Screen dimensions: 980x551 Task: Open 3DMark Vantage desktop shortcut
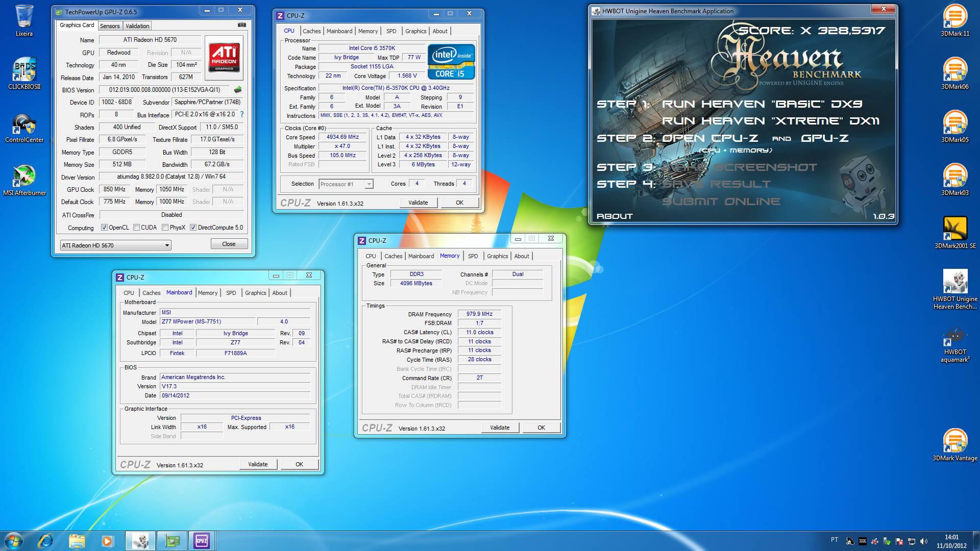point(954,445)
